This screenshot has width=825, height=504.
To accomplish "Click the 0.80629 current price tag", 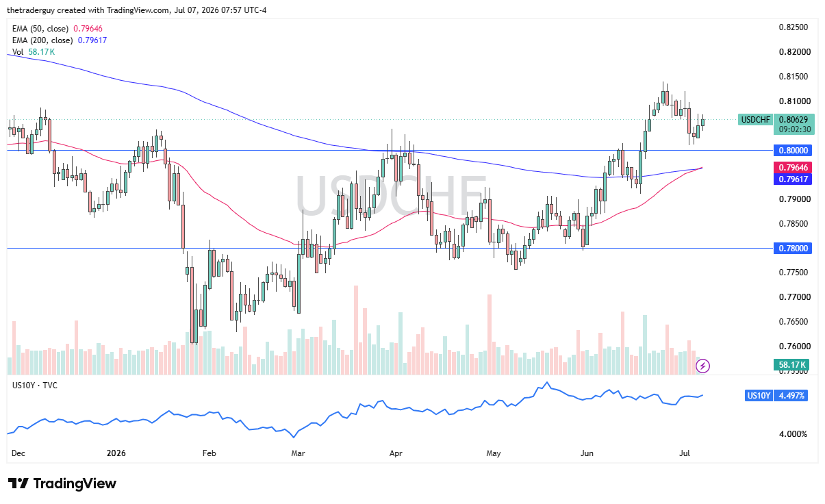I will (x=794, y=119).
